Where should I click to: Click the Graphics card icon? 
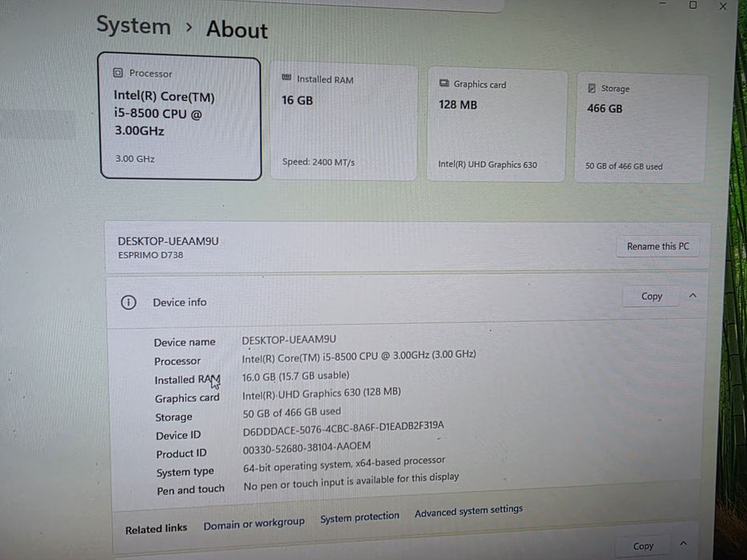tap(444, 83)
